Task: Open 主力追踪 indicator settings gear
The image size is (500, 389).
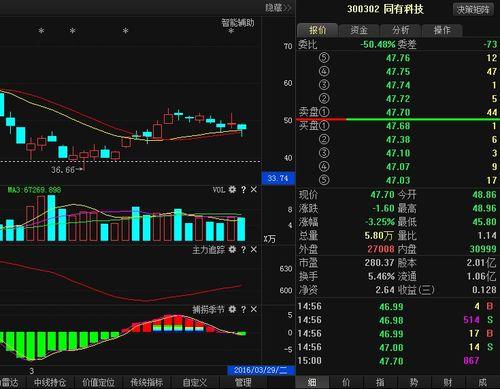Action: pyautogui.click(x=232, y=250)
